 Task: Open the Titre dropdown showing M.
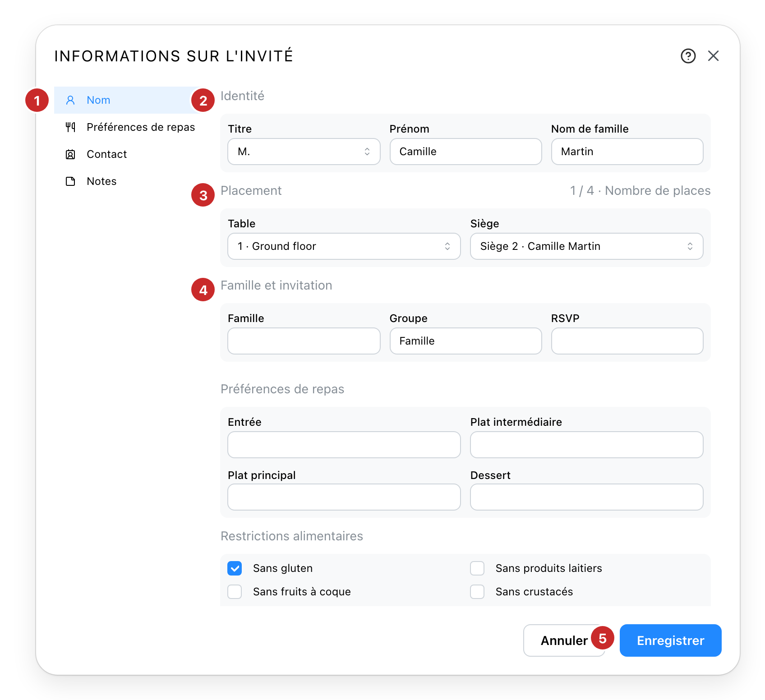coord(304,152)
